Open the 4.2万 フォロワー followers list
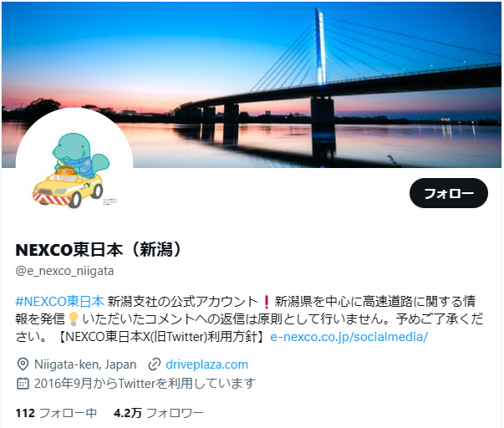The height and width of the screenshot is (428, 504). click(159, 413)
